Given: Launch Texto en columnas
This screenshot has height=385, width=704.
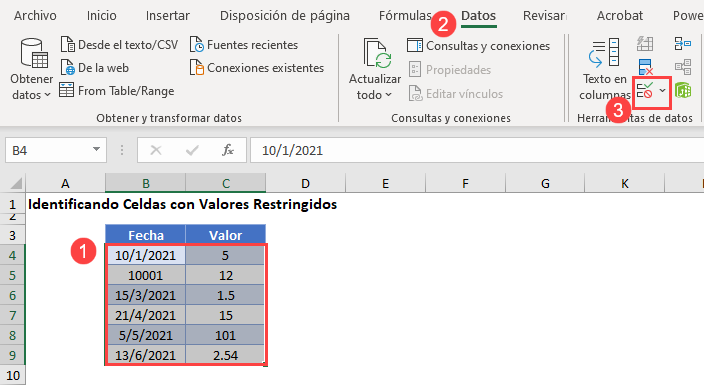Looking at the screenshot, I should 604,69.
